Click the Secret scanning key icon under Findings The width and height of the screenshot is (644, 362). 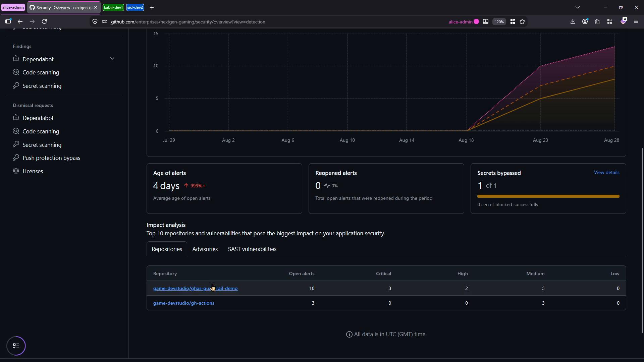[16, 85]
